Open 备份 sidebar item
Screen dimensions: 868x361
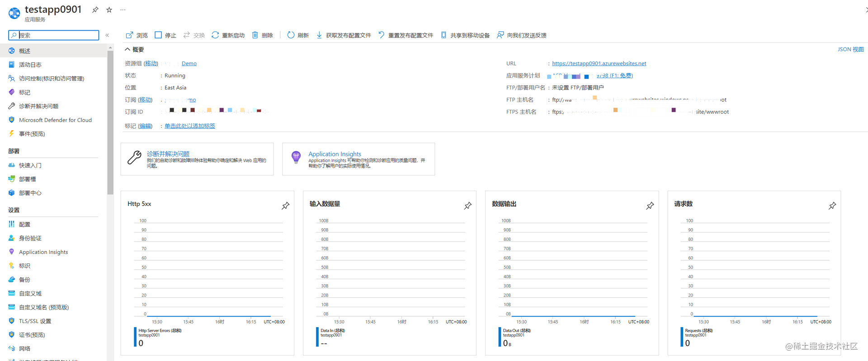[53, 280]
